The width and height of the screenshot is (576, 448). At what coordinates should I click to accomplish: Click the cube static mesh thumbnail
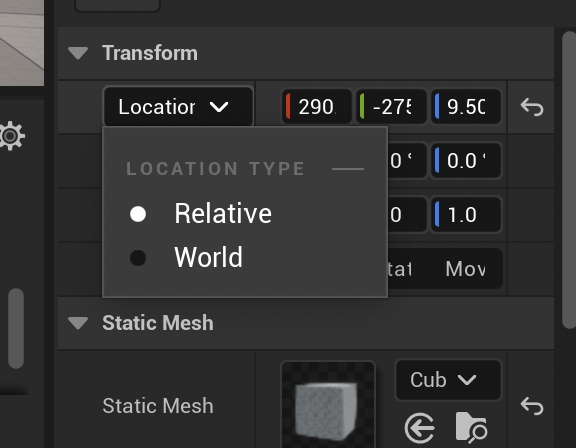328,404
